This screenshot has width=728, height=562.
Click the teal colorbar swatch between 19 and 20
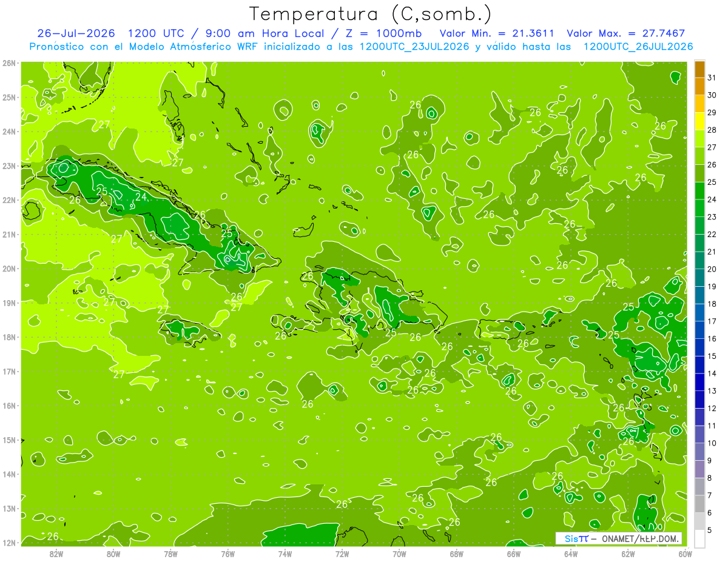pos(699,278)
